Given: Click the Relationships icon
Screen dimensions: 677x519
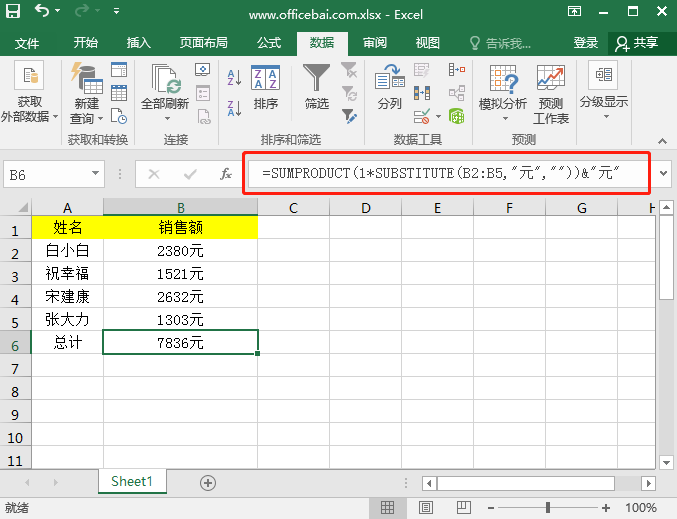Looking at the screenshot, I should (457, 93).
